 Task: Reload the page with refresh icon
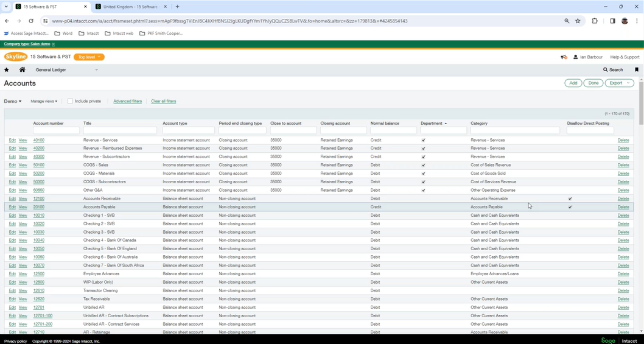click(x=31, y=21)
